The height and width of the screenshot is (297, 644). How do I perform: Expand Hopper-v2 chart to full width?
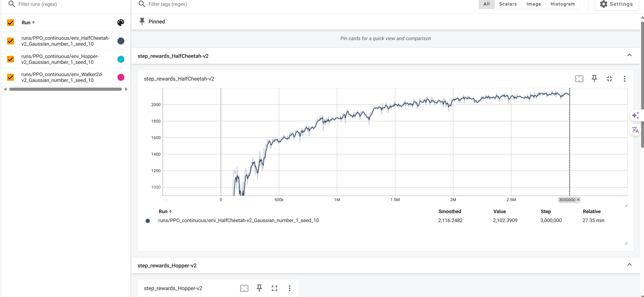pyautogui.click(x=274, y=288)
